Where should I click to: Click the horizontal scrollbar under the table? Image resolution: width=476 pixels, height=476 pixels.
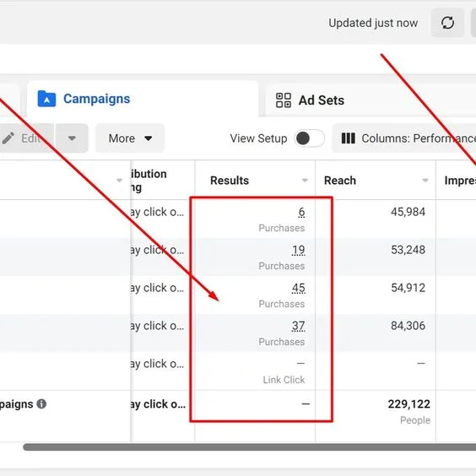[250, 446]
